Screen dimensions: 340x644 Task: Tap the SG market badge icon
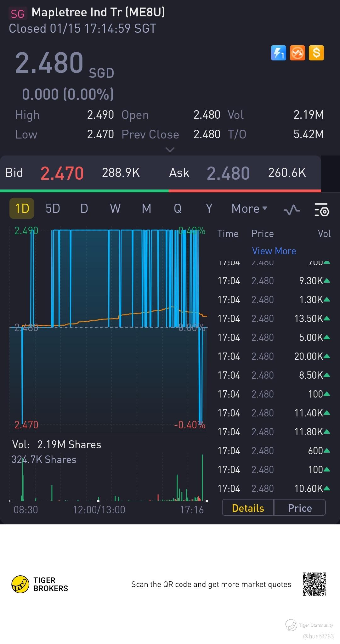[x=17, y=14]
